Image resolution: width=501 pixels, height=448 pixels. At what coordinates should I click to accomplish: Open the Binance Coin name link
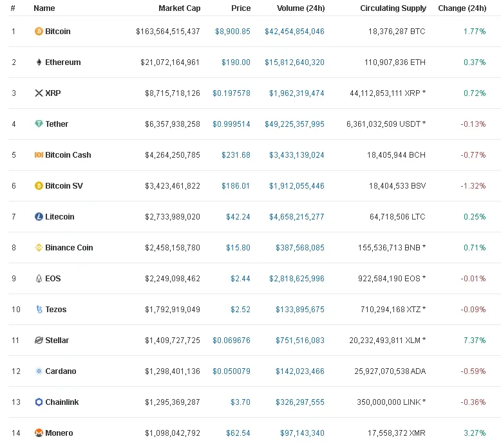[69, 248]
